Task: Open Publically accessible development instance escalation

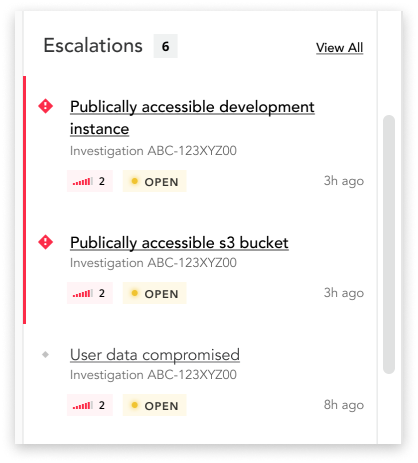Action: coord(192,118)
